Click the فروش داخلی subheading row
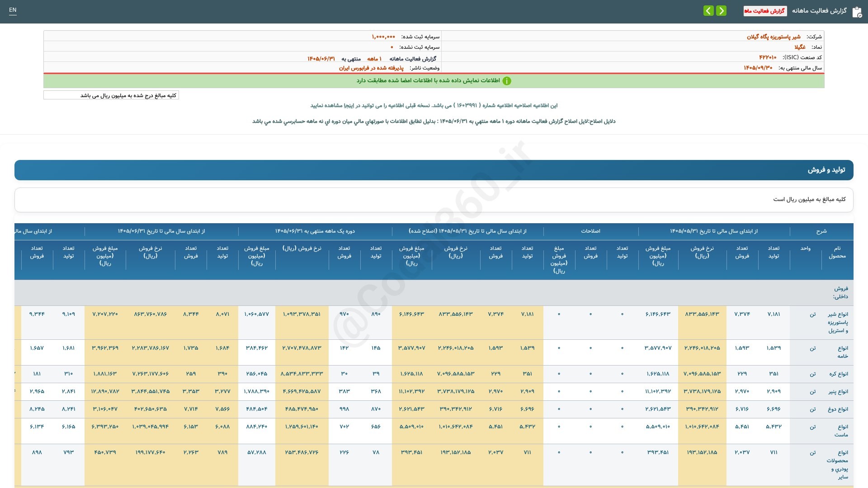The width and height of the screenshot is (868, 488). pos(434,293)
